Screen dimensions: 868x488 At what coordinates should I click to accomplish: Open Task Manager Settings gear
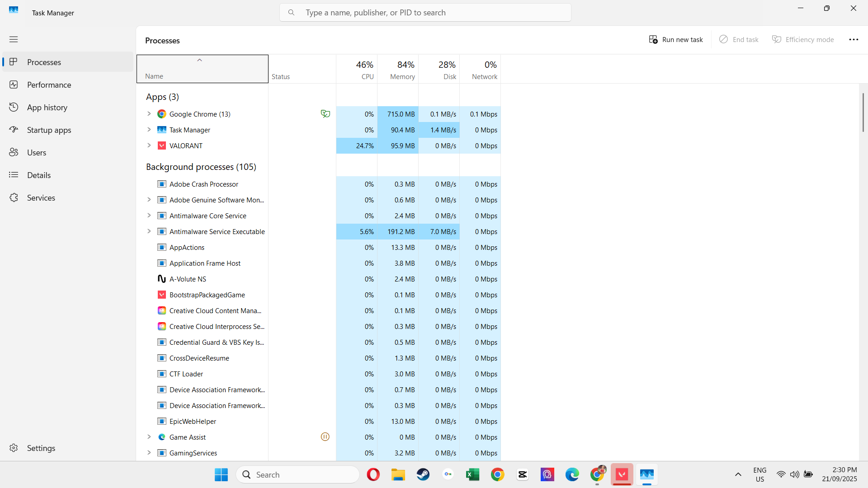[x=14, y=448]
